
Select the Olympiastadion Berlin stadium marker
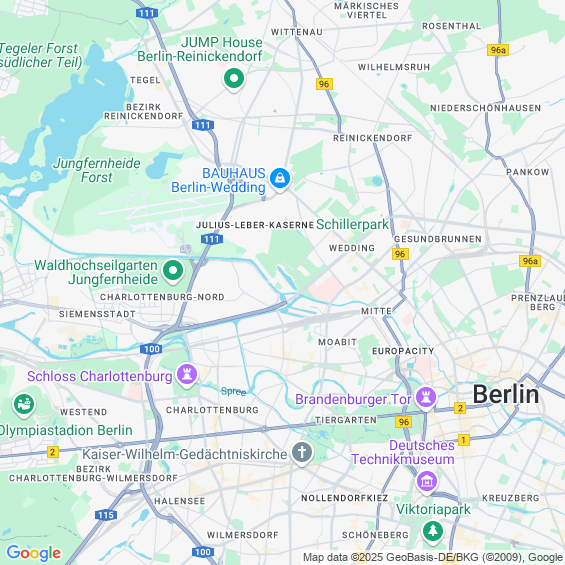point(23,405)
